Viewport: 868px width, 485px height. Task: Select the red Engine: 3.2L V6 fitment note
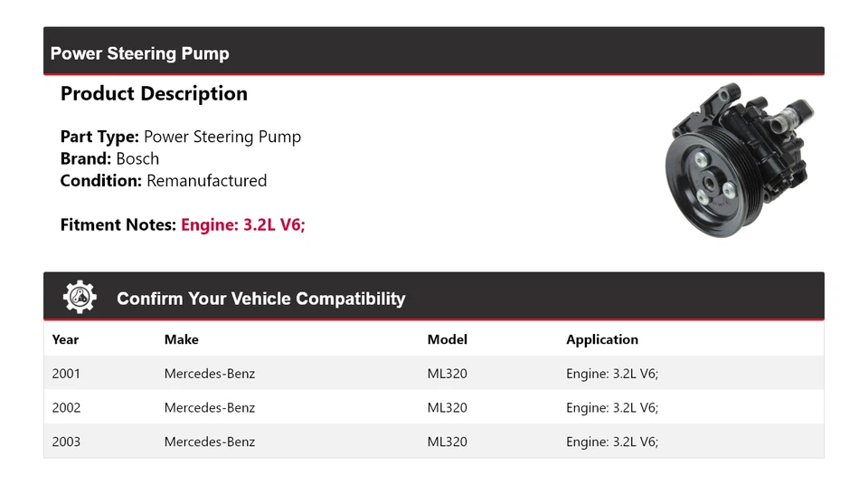(243, 225)
